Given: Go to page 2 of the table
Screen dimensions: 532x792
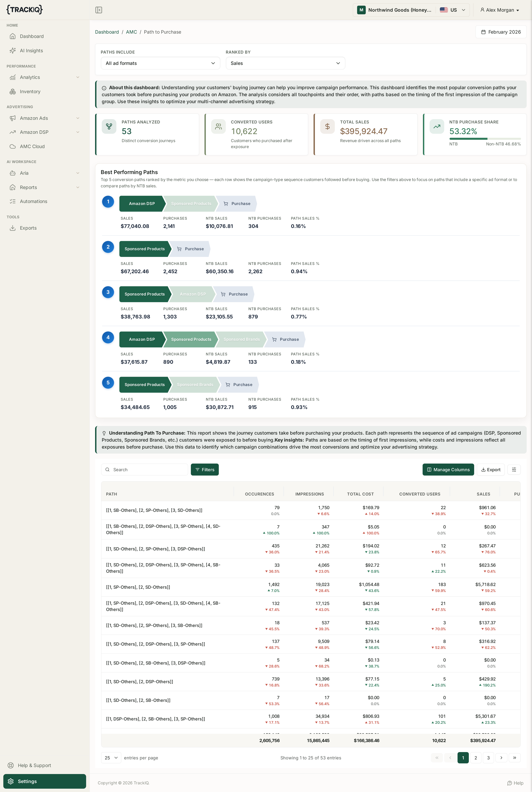Looking at the screenshot, I should tap(475, 758).
